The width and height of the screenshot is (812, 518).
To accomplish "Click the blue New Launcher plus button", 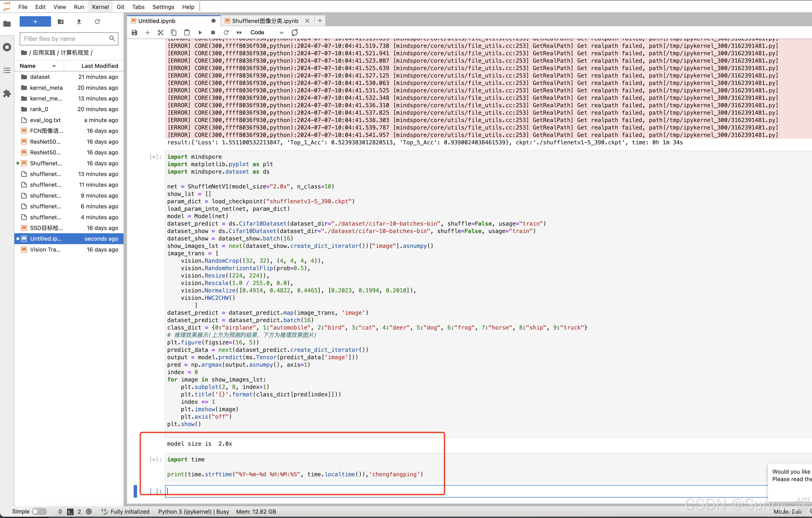I will coord(35,22).
